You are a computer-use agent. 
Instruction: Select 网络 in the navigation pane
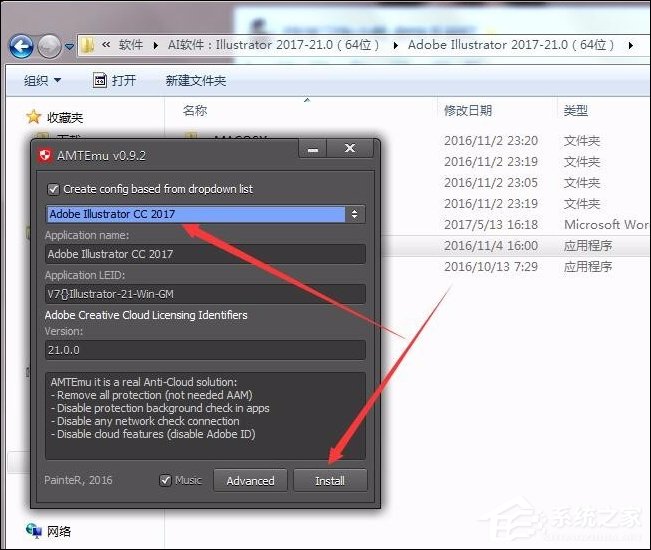[59, 531]
